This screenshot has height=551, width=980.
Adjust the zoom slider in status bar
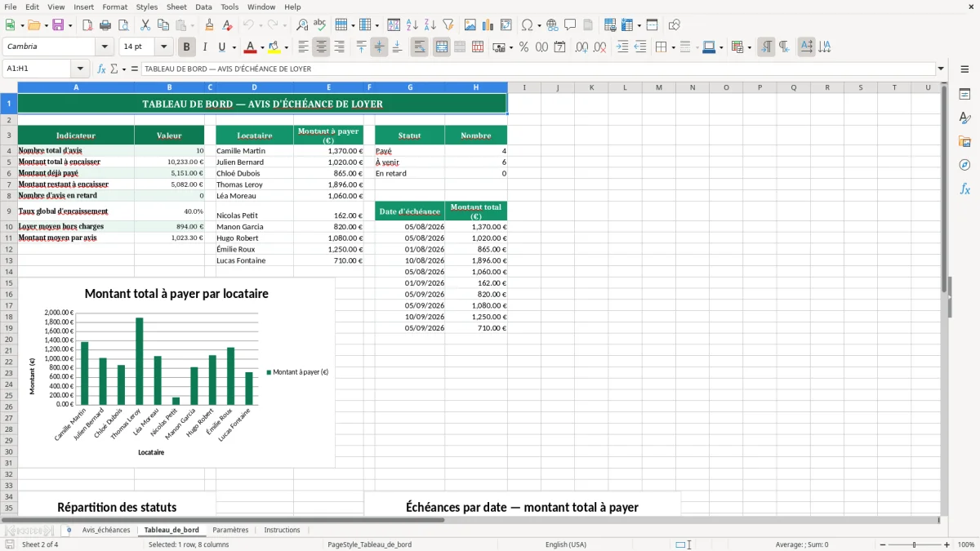[914, 544]
